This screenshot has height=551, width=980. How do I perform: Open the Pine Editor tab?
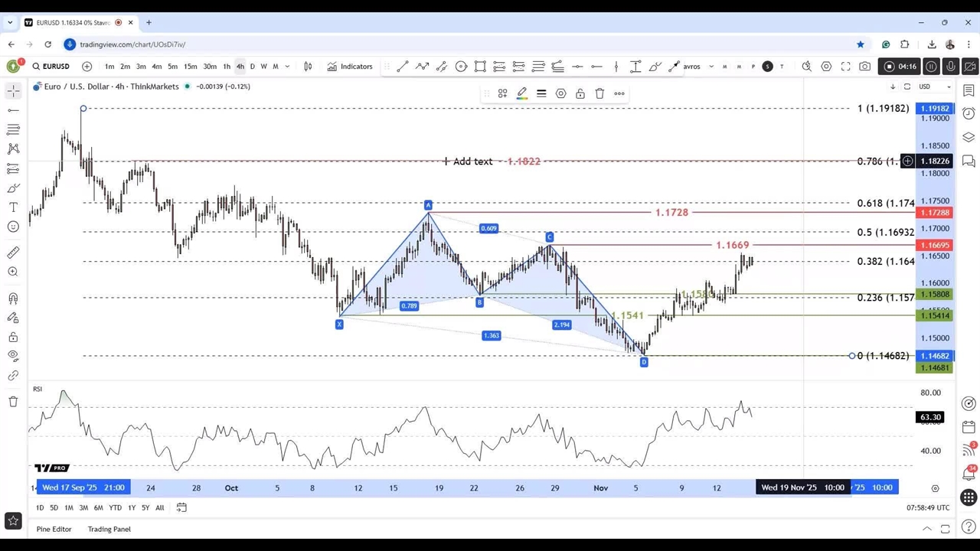[x=54, y=529]
